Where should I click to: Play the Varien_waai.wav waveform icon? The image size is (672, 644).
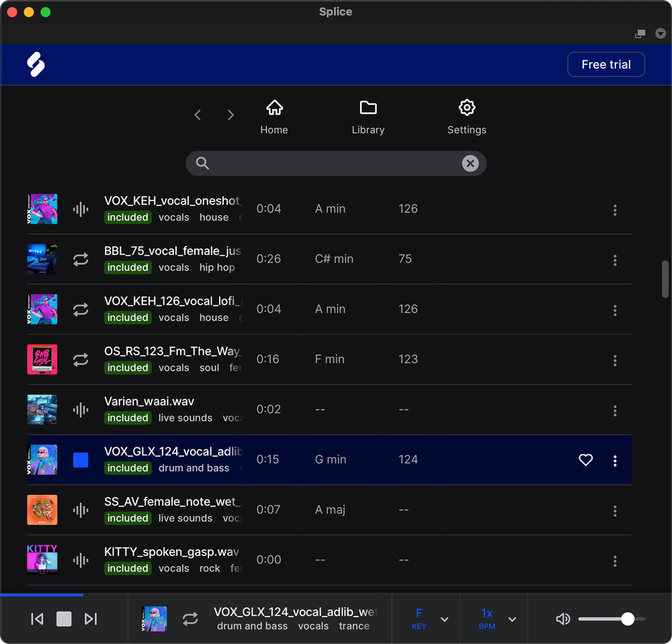click(81, 410)
